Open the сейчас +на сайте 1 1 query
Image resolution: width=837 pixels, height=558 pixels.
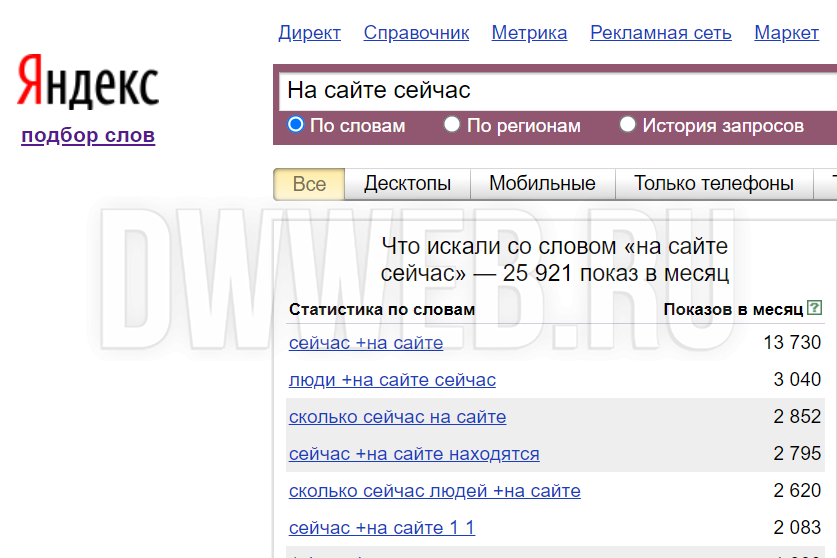coord(382,528)
